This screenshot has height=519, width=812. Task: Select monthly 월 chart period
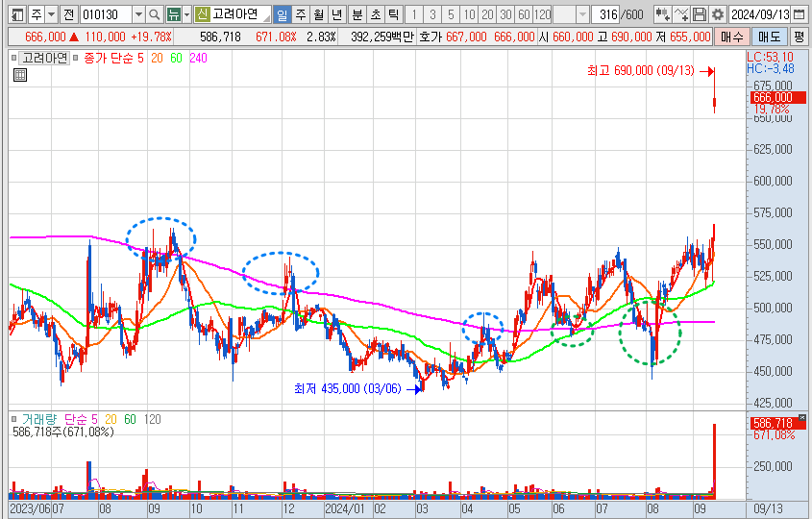point(318,14)
